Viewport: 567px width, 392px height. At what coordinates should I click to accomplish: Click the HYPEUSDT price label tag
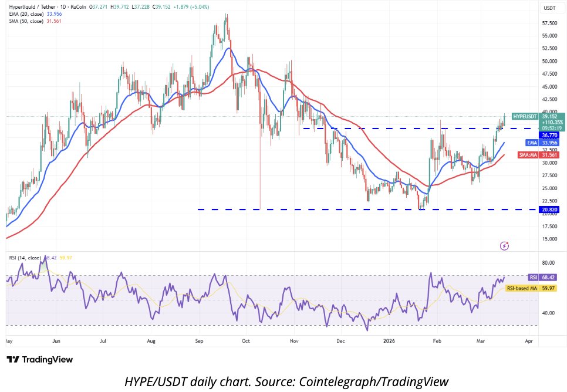[525, 116]
